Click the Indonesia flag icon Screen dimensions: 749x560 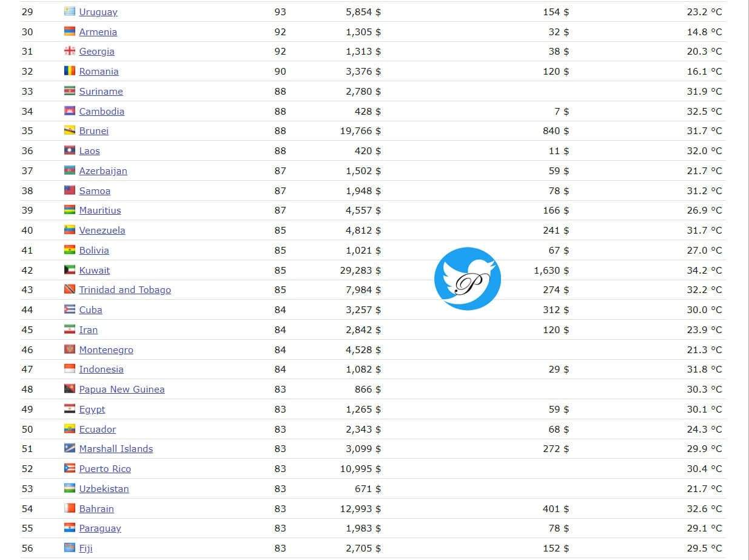70,369
